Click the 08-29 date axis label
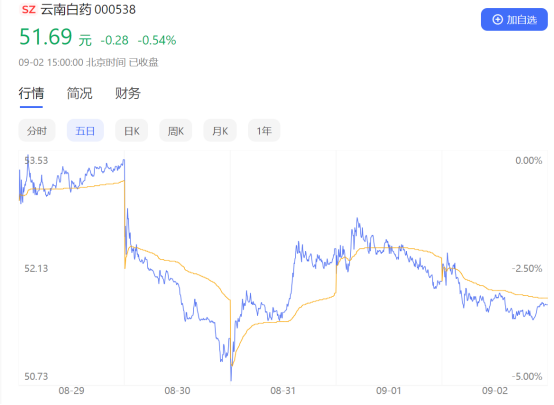The image size is (554, 405). click(71, 391)
